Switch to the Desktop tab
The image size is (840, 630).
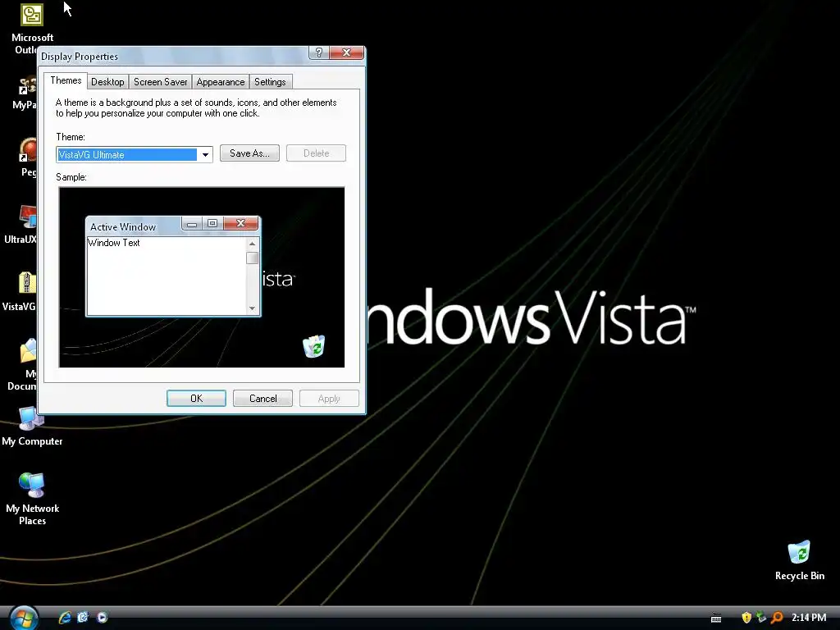point(107,82)
